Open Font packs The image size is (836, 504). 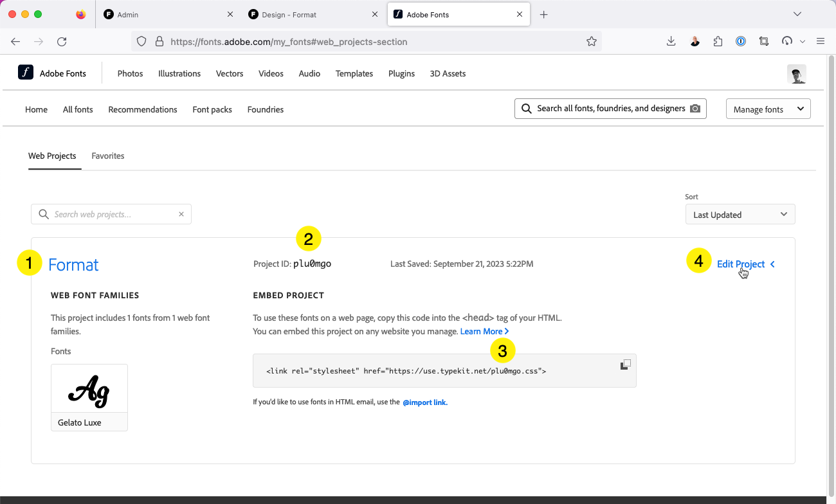click(212, 109)
